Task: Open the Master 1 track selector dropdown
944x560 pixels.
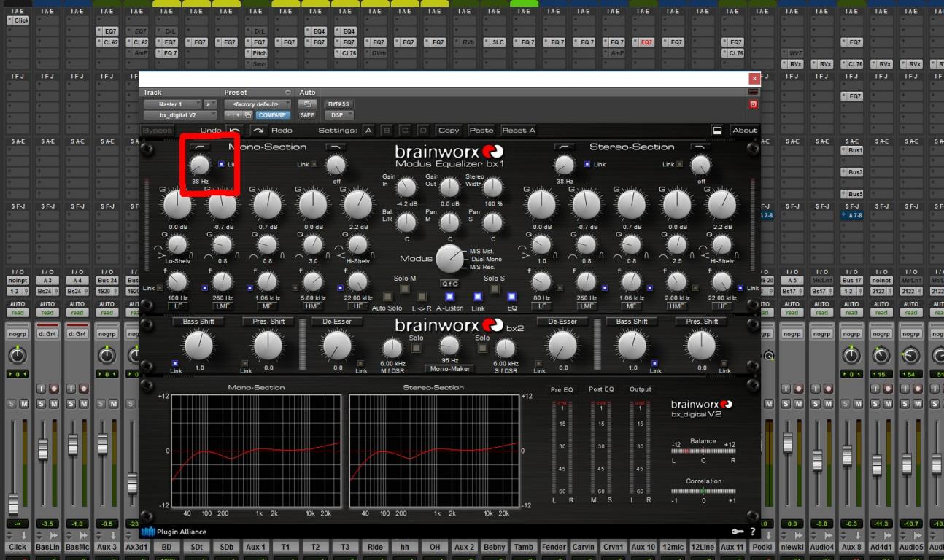Action: [172, 104]
